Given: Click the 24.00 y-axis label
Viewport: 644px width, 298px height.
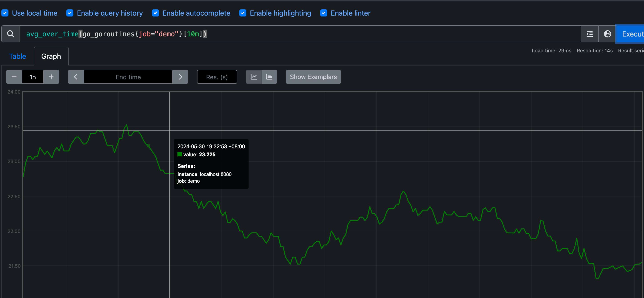Looking at the screenshot, I should [x=14, y=92].
